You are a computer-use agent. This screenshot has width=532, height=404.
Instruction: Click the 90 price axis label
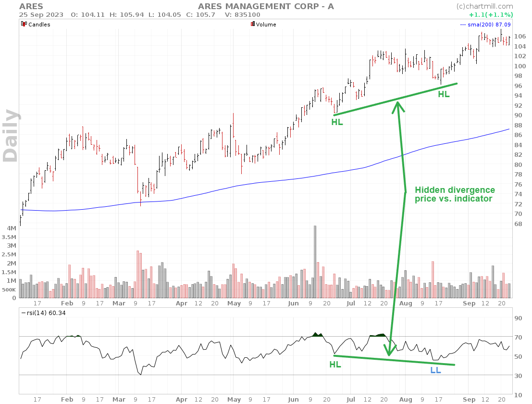[519, 115]
